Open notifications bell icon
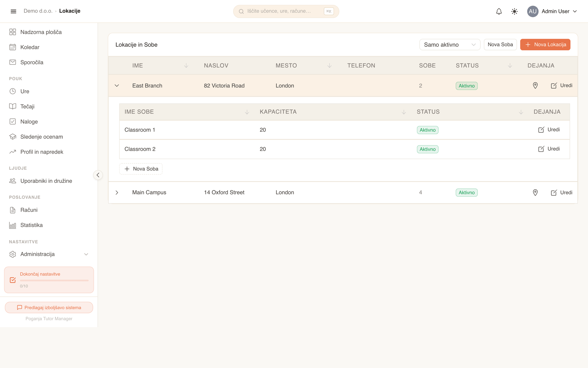This screenshot has width=588, height=368. click(499, 11)
